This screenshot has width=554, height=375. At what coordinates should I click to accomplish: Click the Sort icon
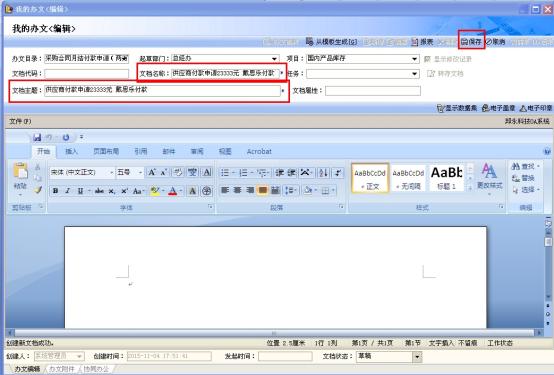[323, 172]
